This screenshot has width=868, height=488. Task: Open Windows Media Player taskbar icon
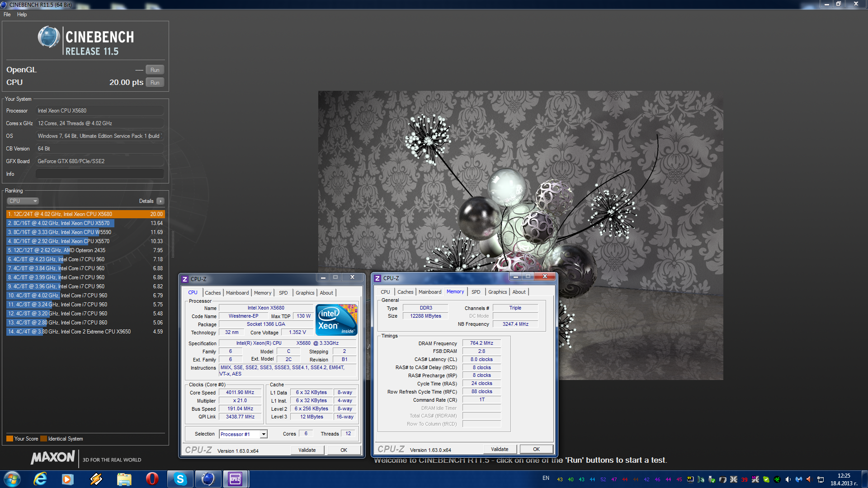tap(68, 479)
